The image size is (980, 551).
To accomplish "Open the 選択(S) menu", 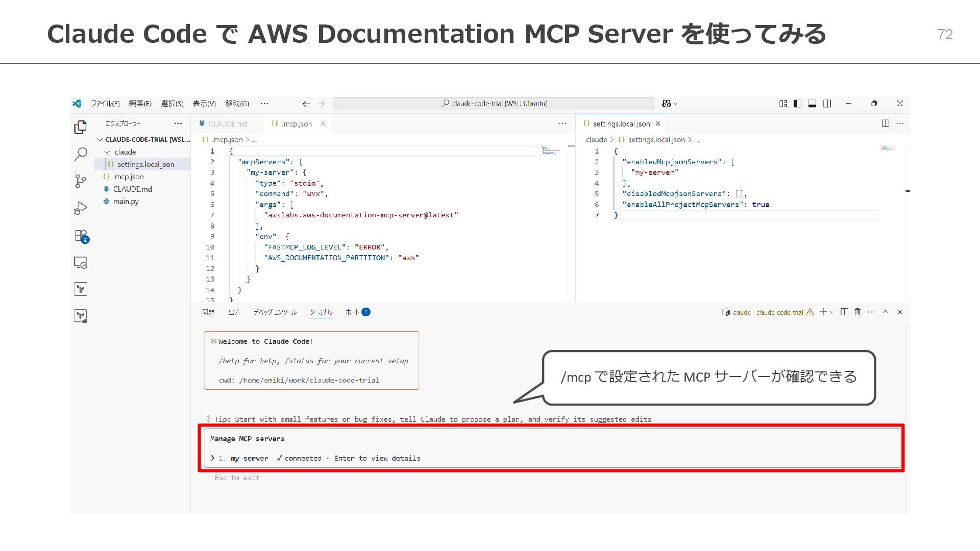I will [172, 104].
